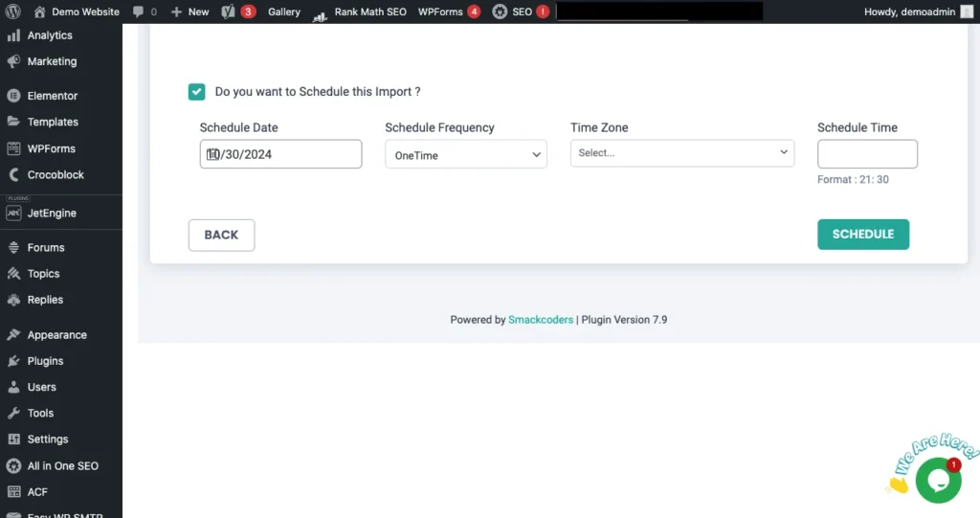Click the Schedule Date field
980x518 pixels.
pos(280,154)
